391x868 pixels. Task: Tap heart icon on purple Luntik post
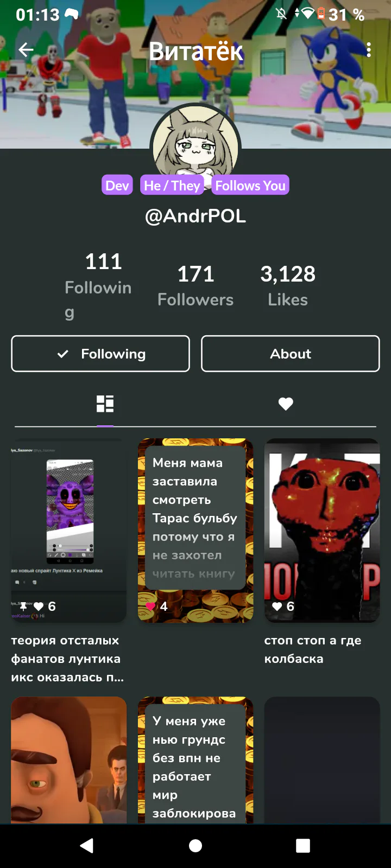point(39,607)
